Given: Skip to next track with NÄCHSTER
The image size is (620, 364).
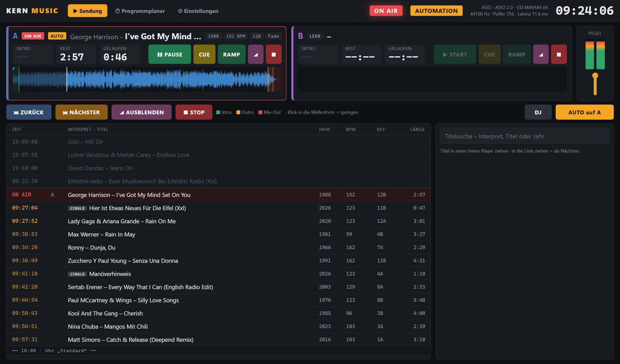Looking at the screenshot, I should click(x=81, y=112).
